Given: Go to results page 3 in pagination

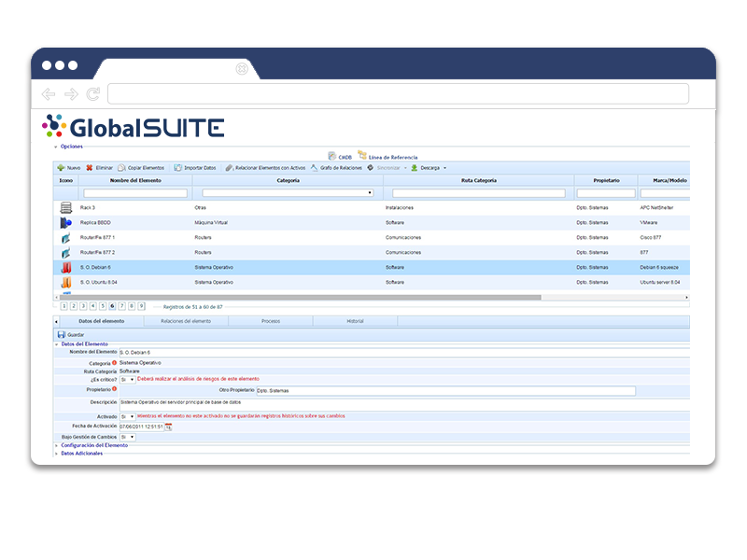Looking at the screenshot, I should 83,306.
